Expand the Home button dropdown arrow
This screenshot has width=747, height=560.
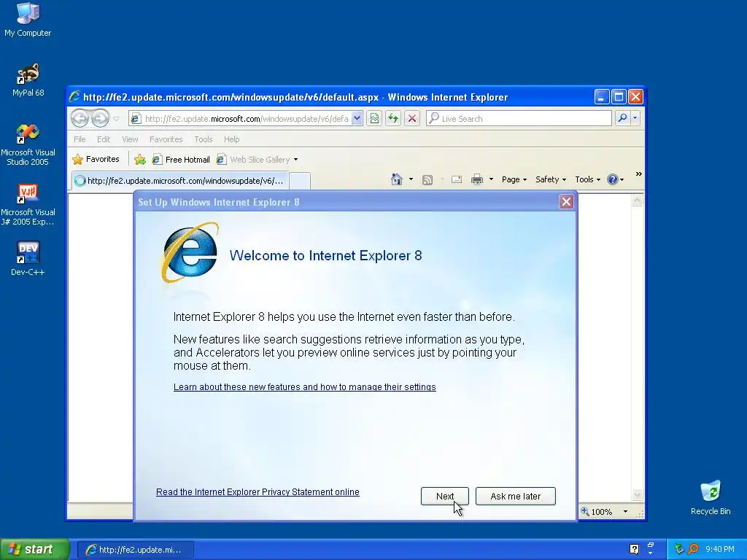pyautogui.click(x=411, y=179)
